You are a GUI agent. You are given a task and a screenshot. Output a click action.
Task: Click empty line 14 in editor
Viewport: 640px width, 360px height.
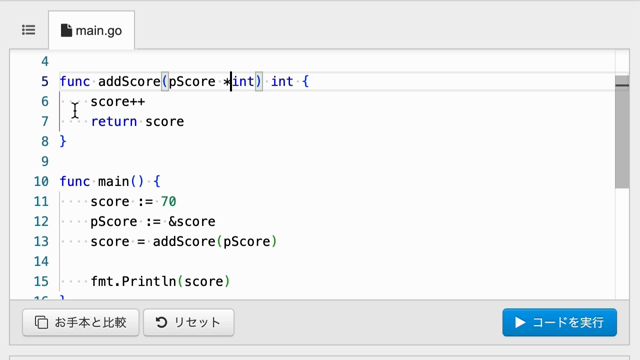pyautogui.click(x=337, y=262)
